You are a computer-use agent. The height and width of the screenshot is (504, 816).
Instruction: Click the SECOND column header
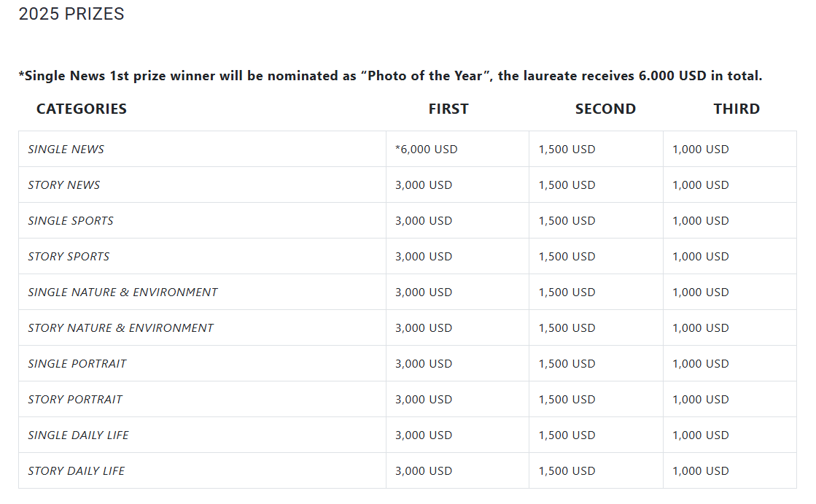[x=605, y=109]
